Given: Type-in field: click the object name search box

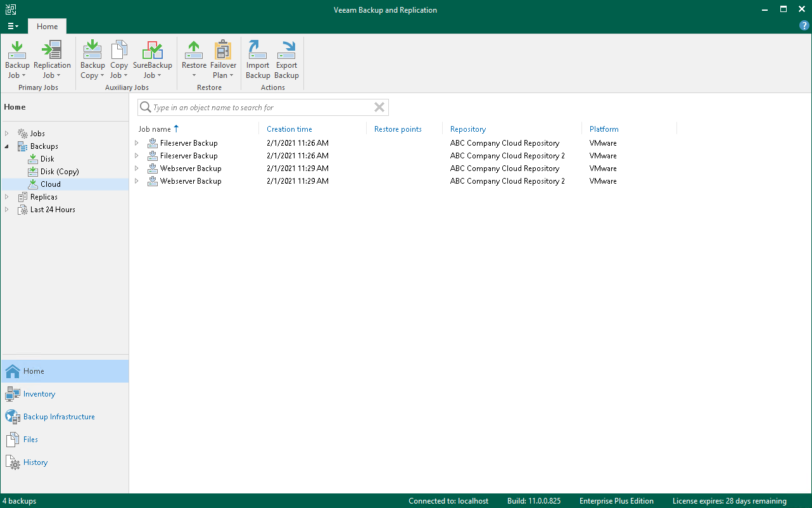Looking at the screenshot, I should pos(263,107).
